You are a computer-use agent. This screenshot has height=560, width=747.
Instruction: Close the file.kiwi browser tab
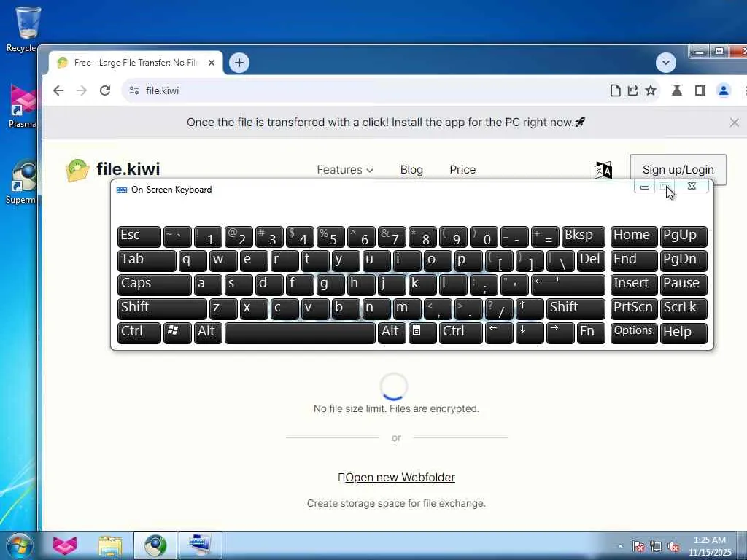coord(212,63)
